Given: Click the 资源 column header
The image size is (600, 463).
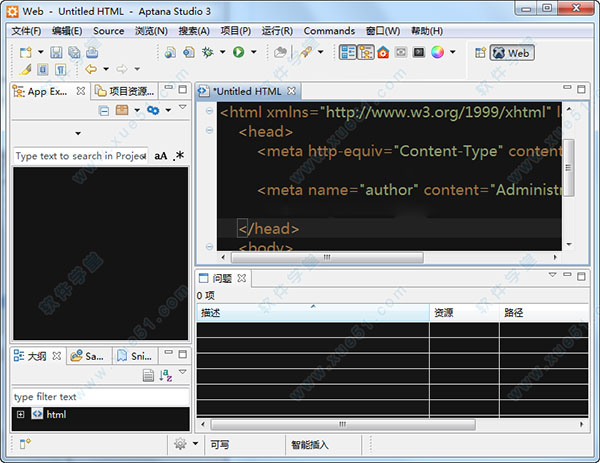Looking at the screenshot, I should click(465, 313).
